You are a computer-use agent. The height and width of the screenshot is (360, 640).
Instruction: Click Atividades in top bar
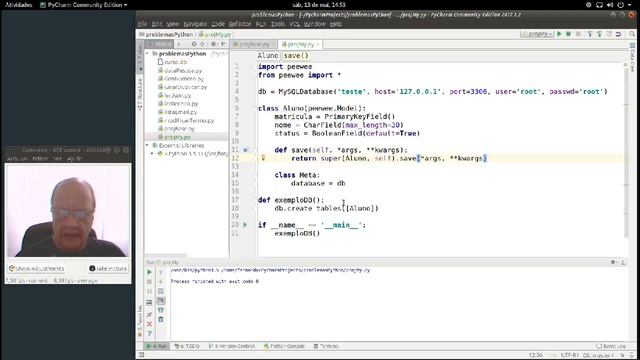(18, 5)
